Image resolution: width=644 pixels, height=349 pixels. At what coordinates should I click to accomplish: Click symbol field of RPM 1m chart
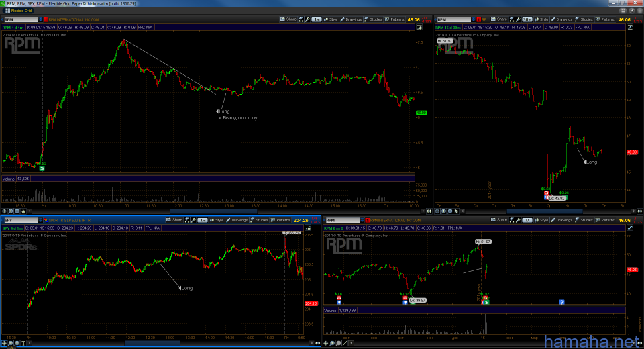click(21, 19)
